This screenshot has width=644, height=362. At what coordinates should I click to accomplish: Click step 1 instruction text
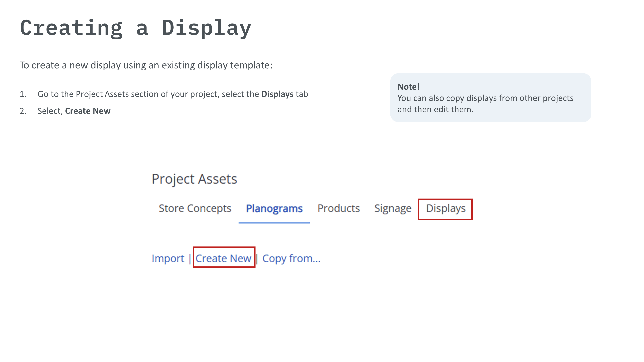click(x=172, y=94)
